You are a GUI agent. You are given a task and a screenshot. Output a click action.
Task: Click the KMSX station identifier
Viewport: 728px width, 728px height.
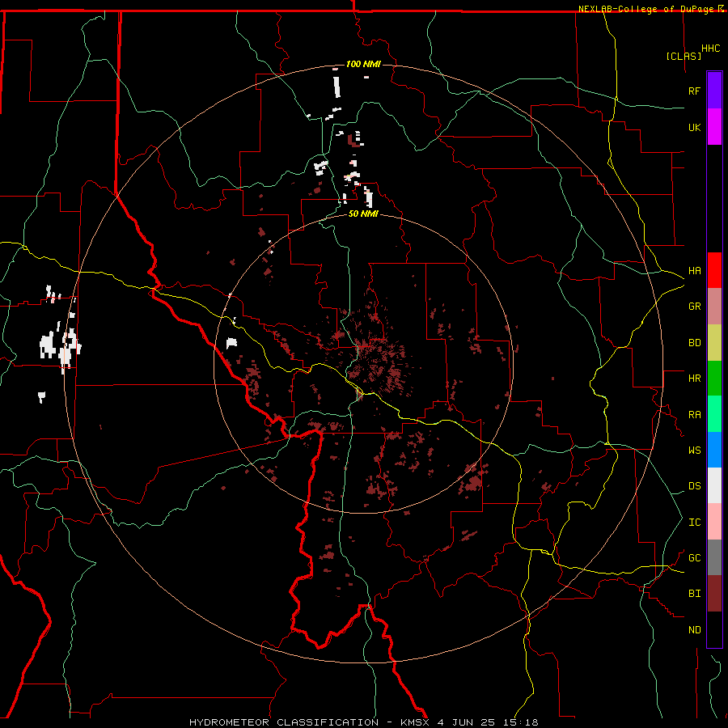pos(415,722)
